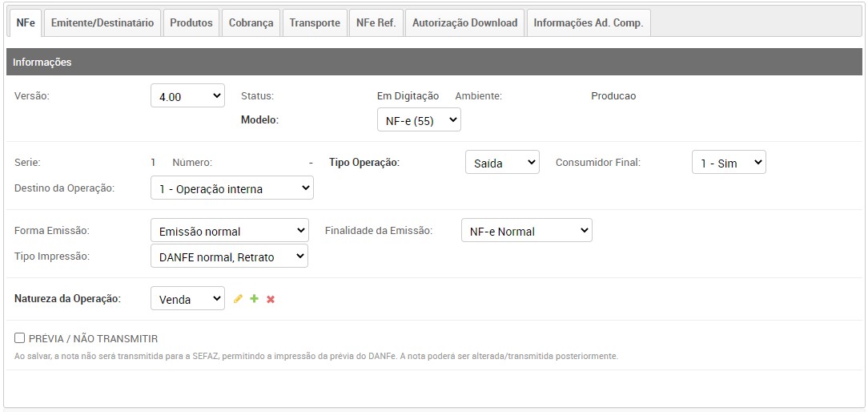This screenshot has height=412, width=868.
Task: Open the Natureza da Operação Venda dropdown
Action: [x=187, y=299]
